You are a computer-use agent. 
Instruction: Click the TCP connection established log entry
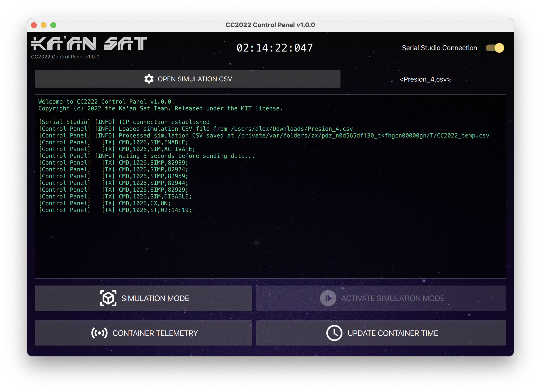coord(164,122)
